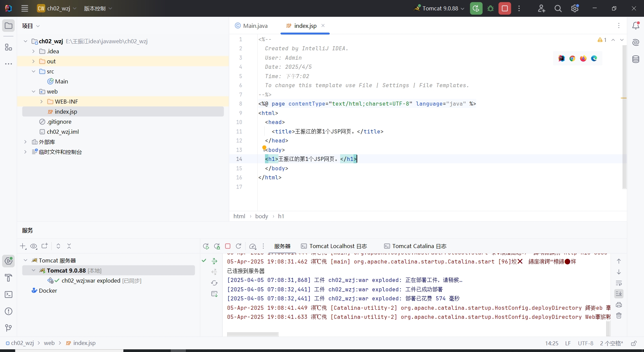Viewport: 644px width, 352px height.
Task: Open the Git version control tool window
Action: coord(9,328)
